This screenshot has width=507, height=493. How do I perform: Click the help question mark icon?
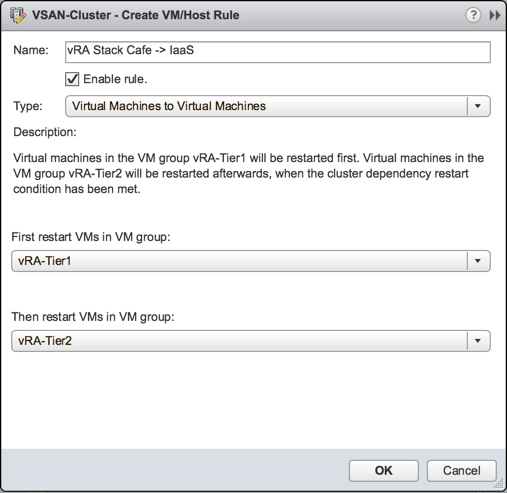coord(473,15)
